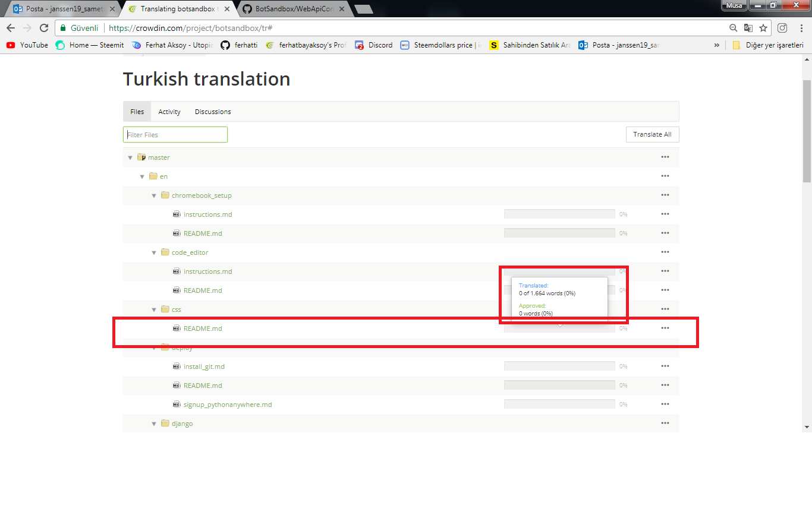Focus the Filter Files input
812x518 pixels.
pos(175,135)
